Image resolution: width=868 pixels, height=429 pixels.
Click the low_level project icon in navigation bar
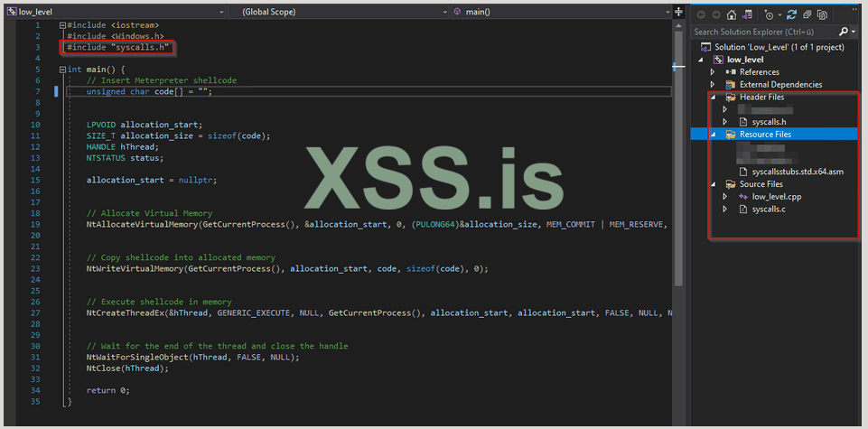(12, 12)
